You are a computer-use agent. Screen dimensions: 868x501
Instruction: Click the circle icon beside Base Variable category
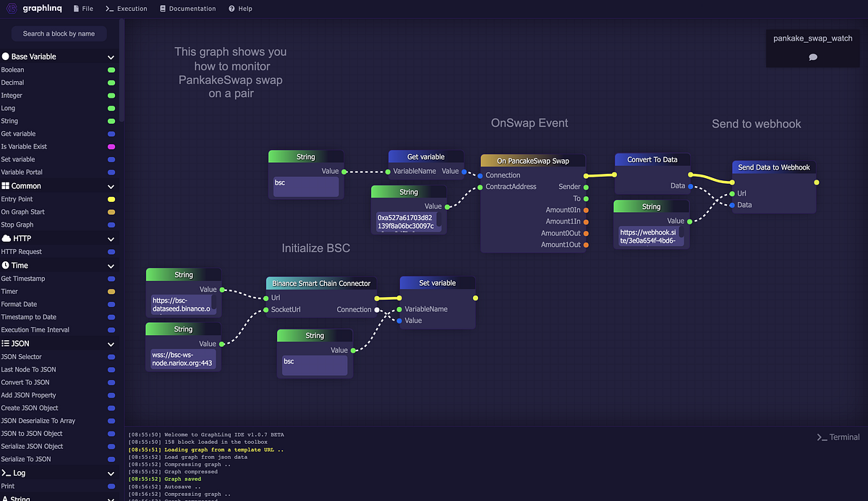pos(6,56)
